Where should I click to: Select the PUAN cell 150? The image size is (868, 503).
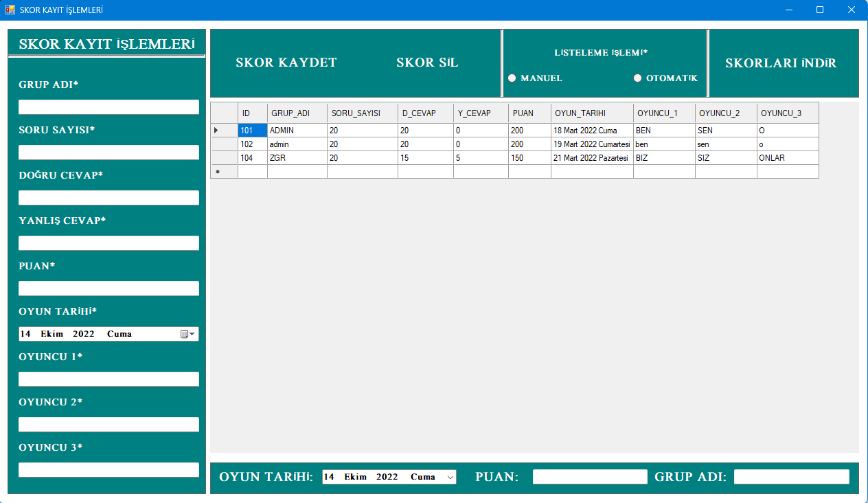529,158
